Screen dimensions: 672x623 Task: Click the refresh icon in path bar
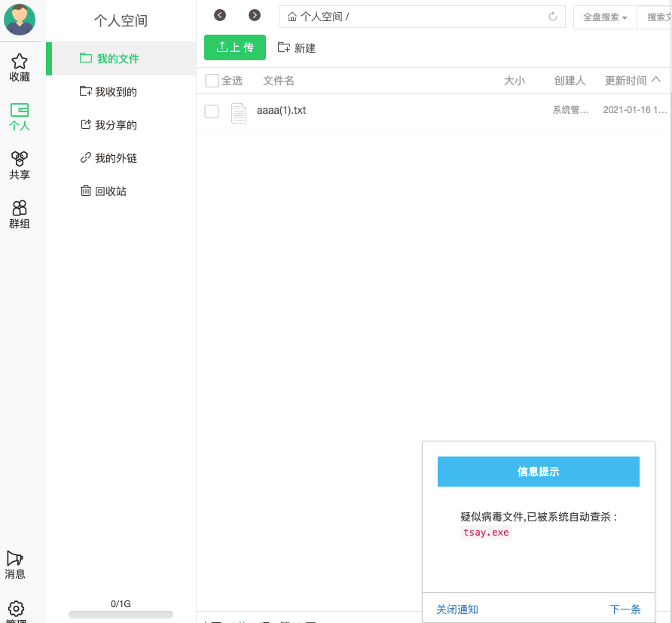tap(553, 17)
